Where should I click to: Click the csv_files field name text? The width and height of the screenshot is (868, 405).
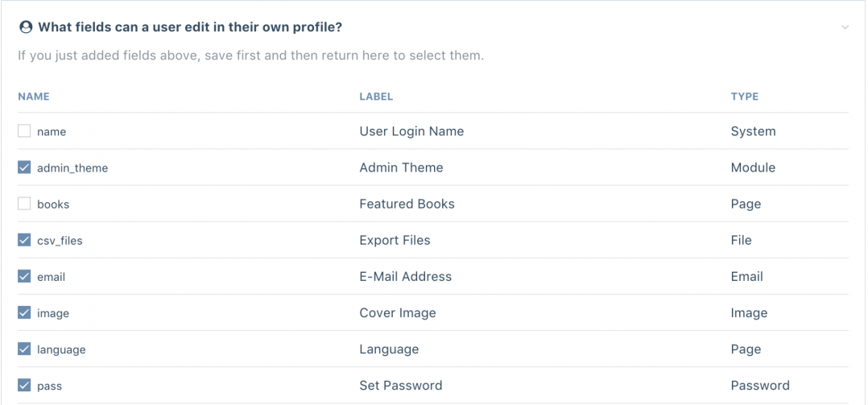[60, 241]
